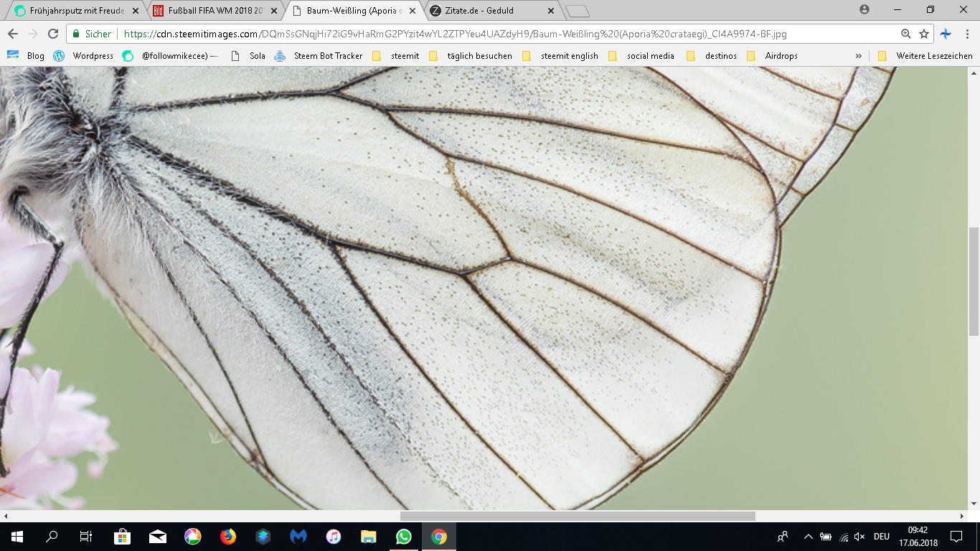Open the Blog bookmark
Screen dimensions: 980x551
click(x=27, y=55)
